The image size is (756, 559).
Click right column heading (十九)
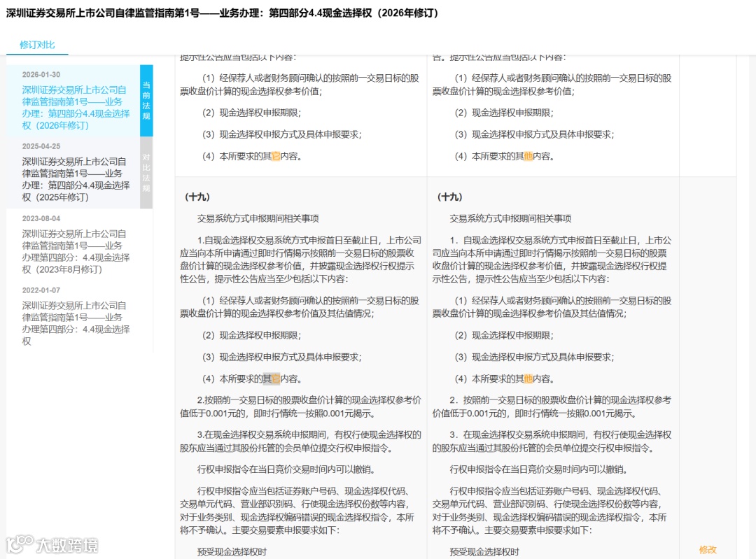449,197
